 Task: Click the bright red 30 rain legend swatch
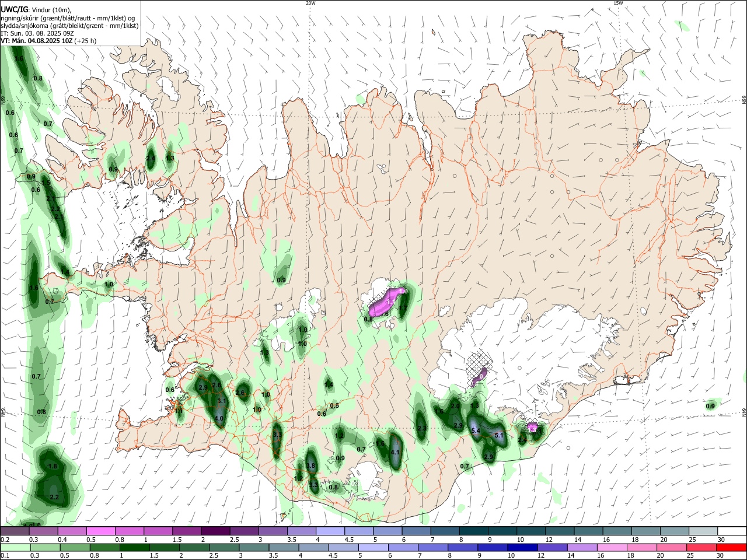pyautogui.click(x=731, y=548)
